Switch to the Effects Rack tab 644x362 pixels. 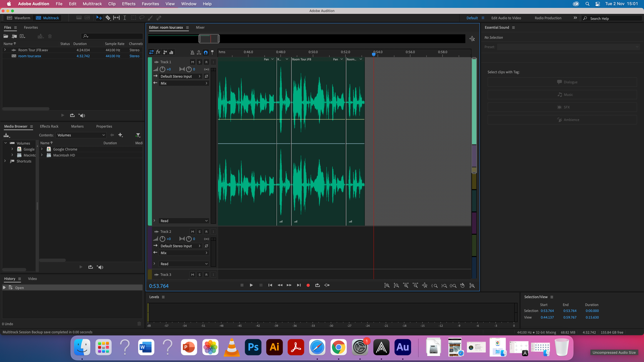pyautogui.click(x=49, y=126)
